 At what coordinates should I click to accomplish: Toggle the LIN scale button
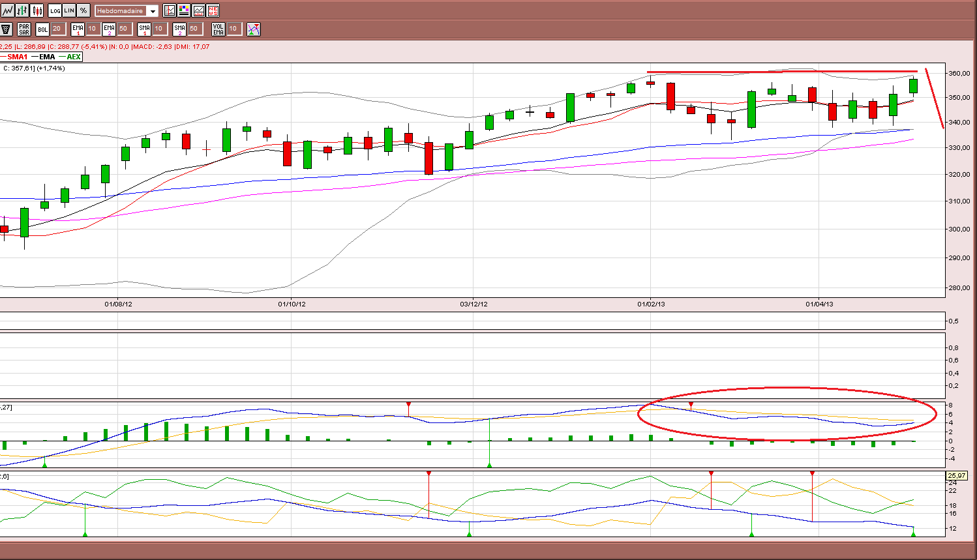tap(69, 10)
